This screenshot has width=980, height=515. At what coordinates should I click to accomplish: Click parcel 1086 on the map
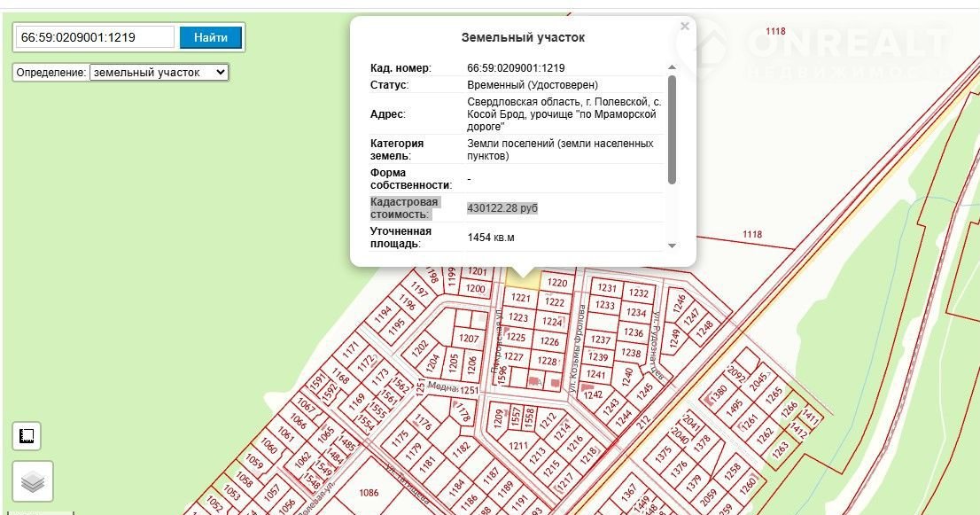coord(369,492)
